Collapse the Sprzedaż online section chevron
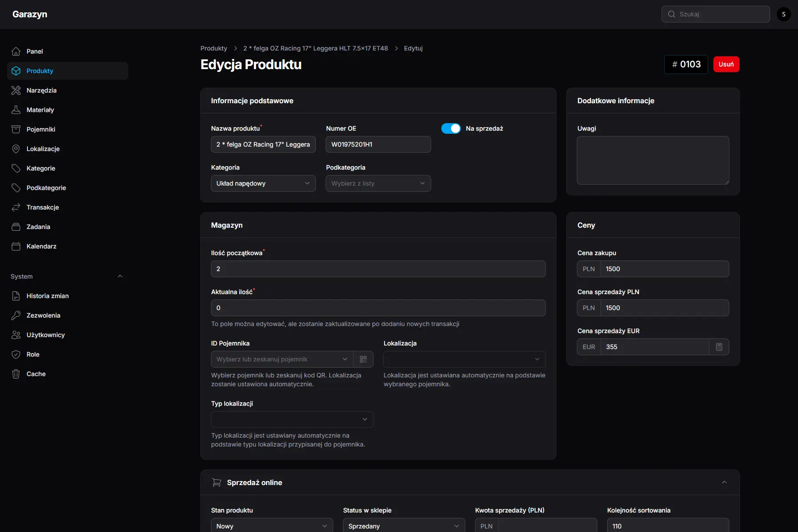This screenshot has width=798, height=532. (x=724, y=482)
